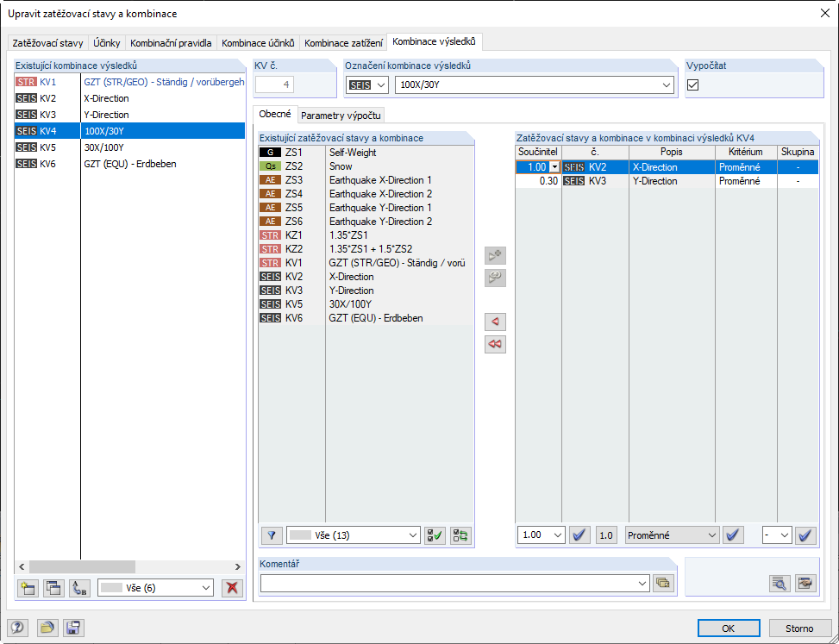Apply the Proměnné criterion check button
Image resolution: width=839 pixels, height=644 pixels.
click(733, 535)
